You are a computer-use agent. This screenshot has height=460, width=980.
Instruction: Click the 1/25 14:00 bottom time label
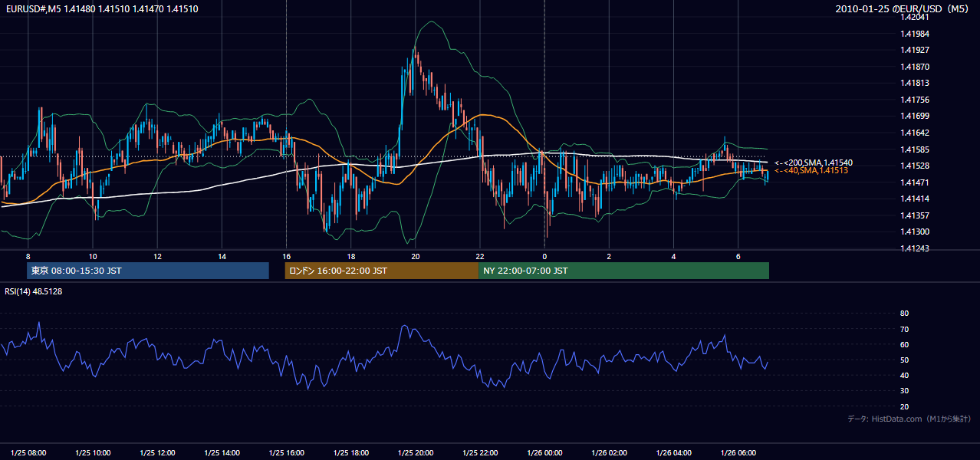pyautogui.click(x=222, y=452)
